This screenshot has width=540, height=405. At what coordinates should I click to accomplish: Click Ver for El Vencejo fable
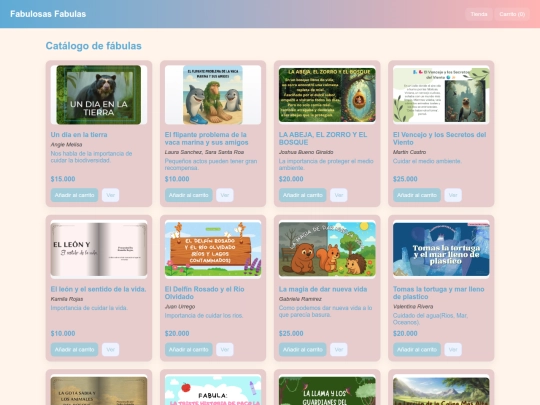click(x=453, y=195)
